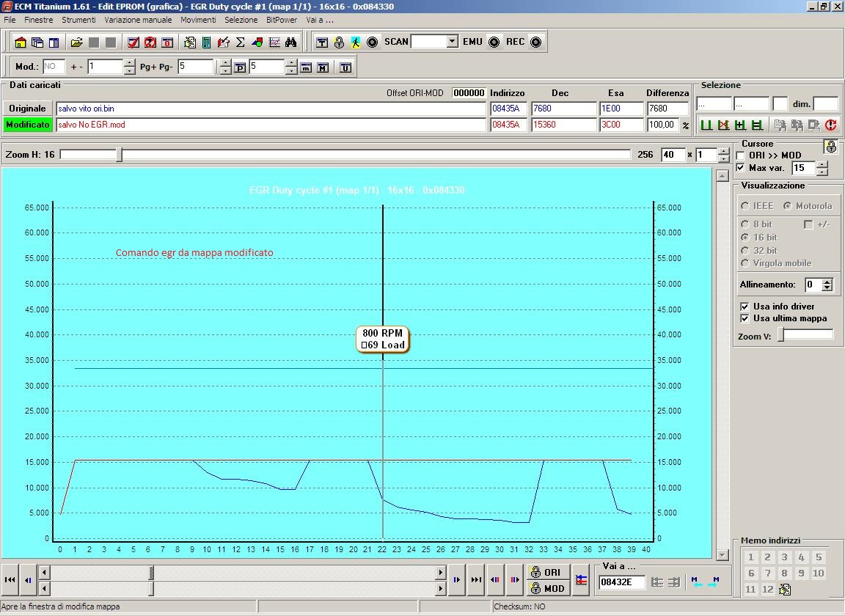Jump to the first position with skip-back button
Viewport: 845px width, 616px height.
coord(10,580)
